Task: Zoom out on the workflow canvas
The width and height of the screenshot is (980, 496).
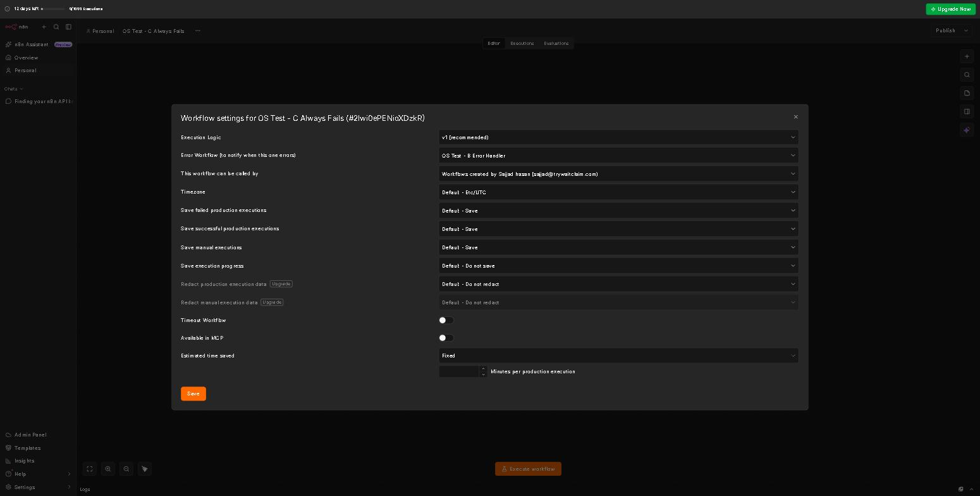Action: [126, 469]
